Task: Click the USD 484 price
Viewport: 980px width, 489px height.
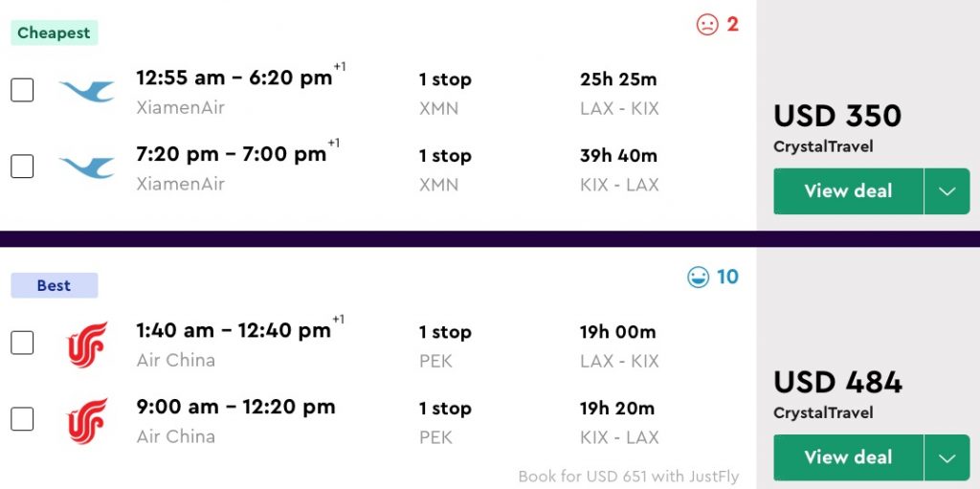Action: pos(837,382)
